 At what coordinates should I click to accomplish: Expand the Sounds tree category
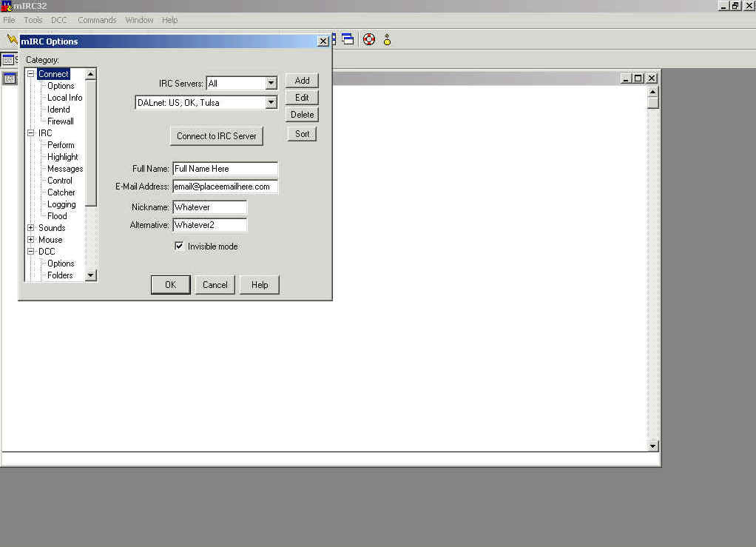point(31,228)
